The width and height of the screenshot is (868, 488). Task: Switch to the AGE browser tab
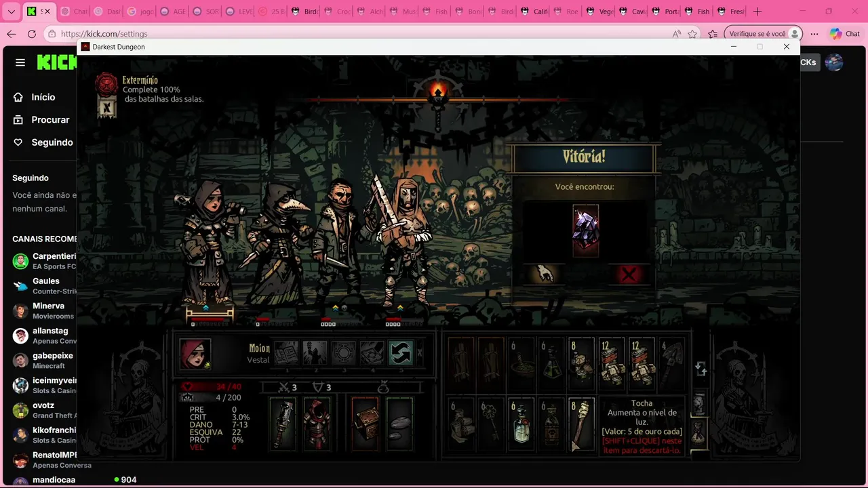pyautogui.click(x=172, y=12)
